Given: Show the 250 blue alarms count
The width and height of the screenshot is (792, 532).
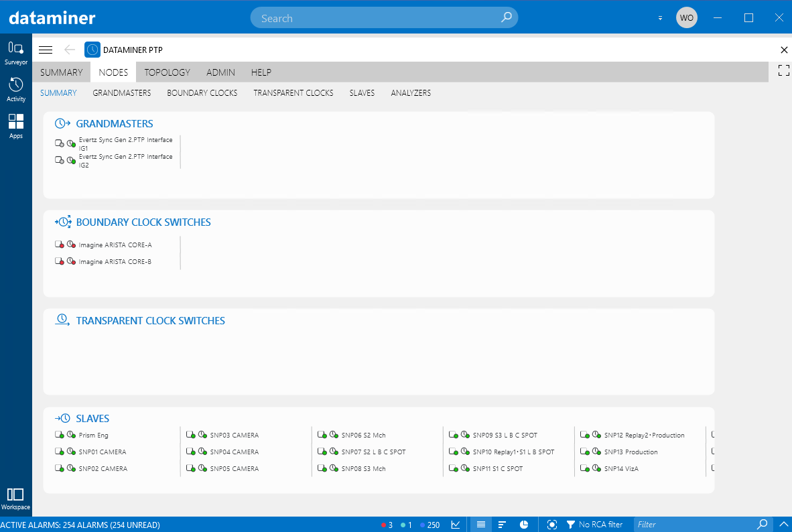Looking at the screenshot, I should click(430, 525).
